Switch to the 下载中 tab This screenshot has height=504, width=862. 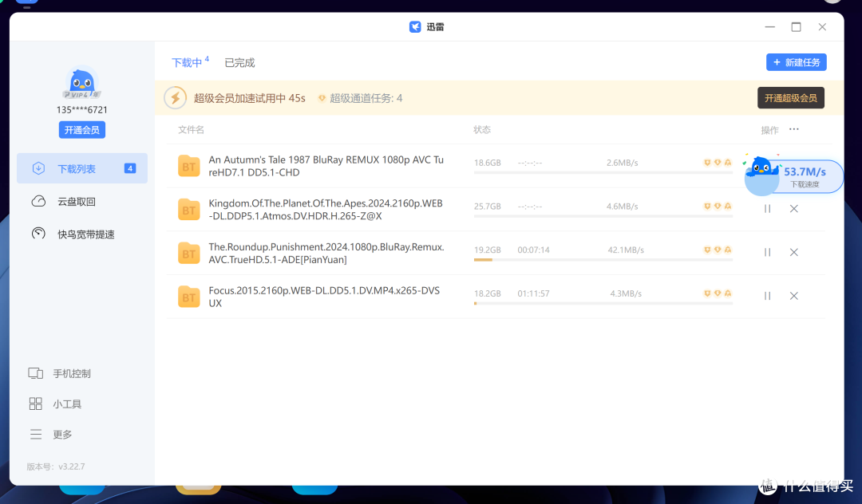[187, 62]
